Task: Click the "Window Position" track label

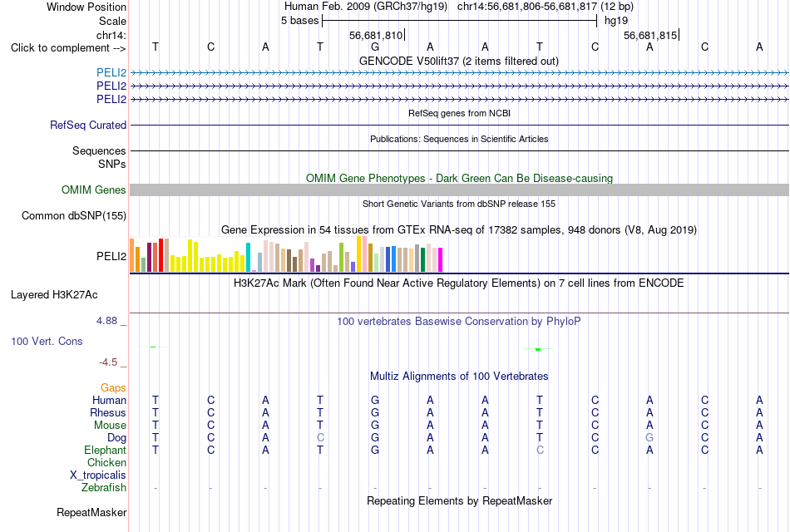Action: pos(86,7)
